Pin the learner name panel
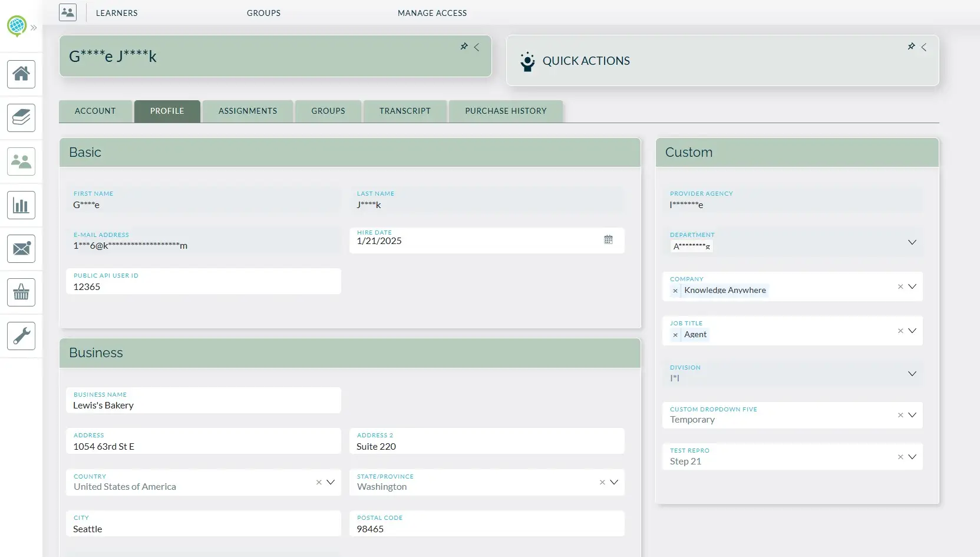Viewport: 980px width, 557px height. click(464, 47)
